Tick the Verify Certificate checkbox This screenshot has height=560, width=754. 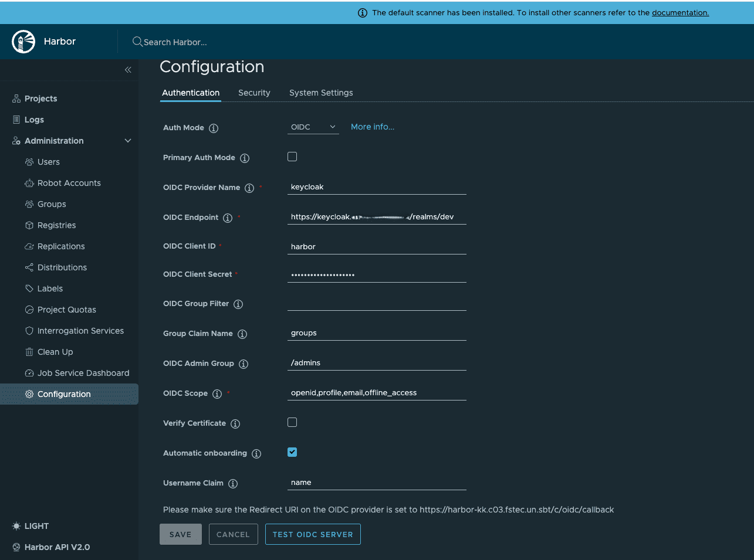click(x=292, y=422)
